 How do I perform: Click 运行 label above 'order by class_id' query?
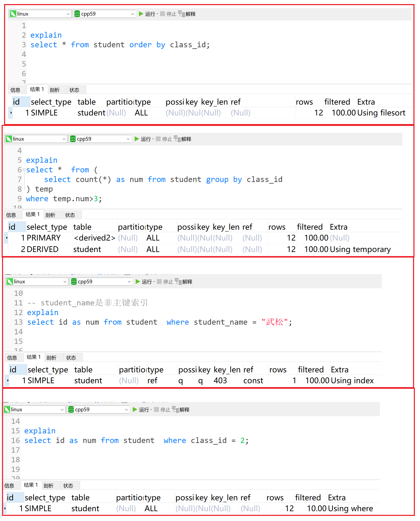(150, 14)
